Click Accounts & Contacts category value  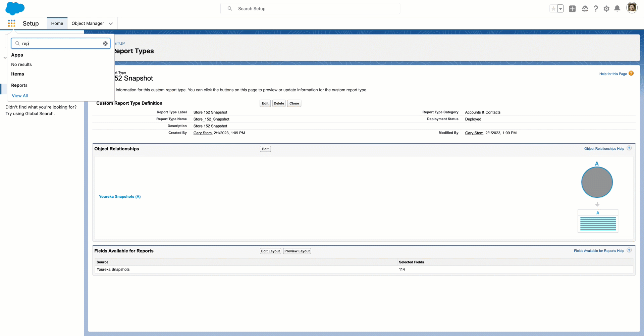pos(483,112)
